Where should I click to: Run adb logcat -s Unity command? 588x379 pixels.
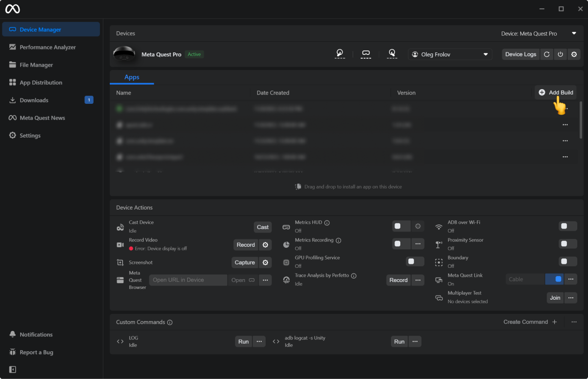point(399,341)
